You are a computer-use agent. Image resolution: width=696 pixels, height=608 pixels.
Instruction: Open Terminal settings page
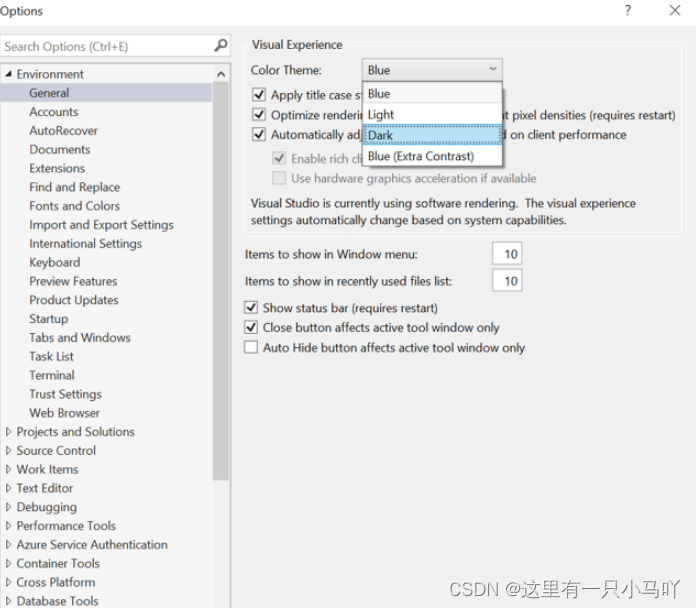52,375
